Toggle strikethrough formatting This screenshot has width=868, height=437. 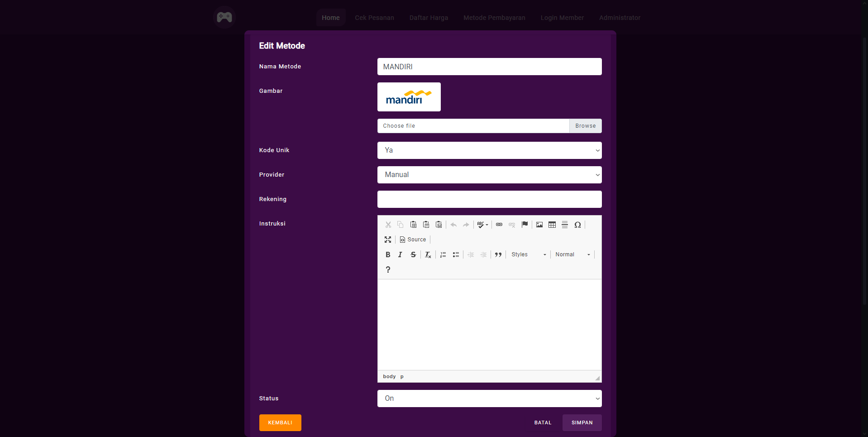[x=413, y=255]
